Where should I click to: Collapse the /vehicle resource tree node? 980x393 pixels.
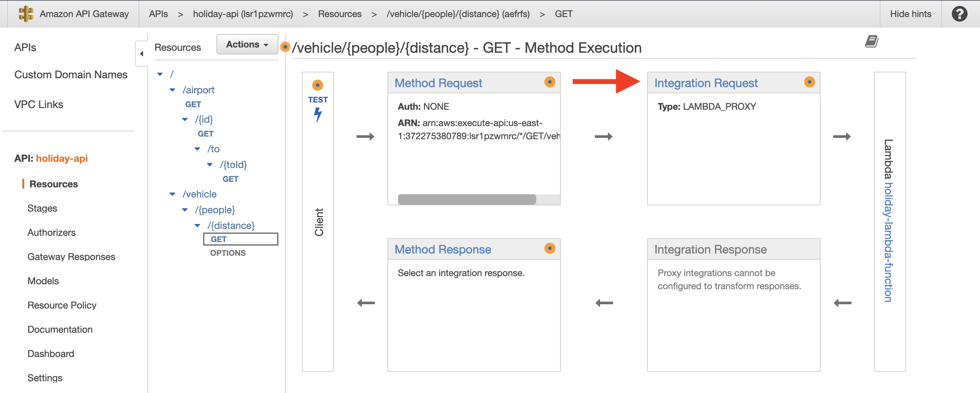(172, 194)
